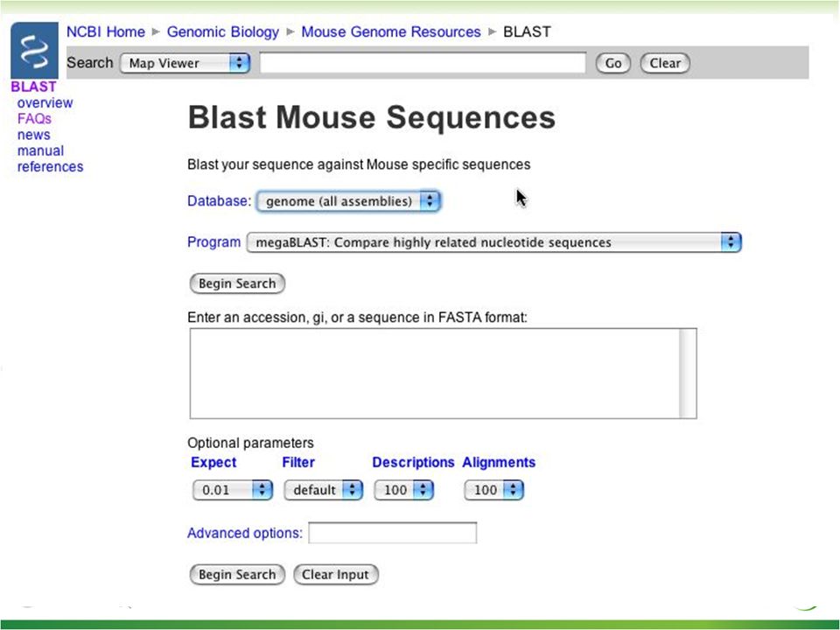Click the Clear search button
The width and height of the screenshot is (840, 630).
coord(665,63)
